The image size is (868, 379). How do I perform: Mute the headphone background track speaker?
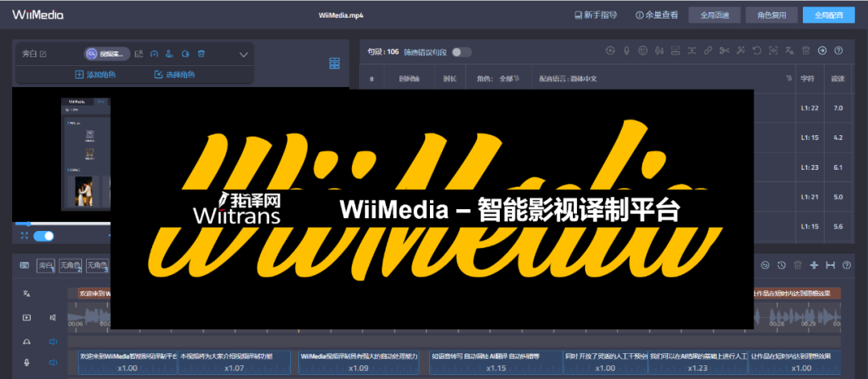point(53,342)
